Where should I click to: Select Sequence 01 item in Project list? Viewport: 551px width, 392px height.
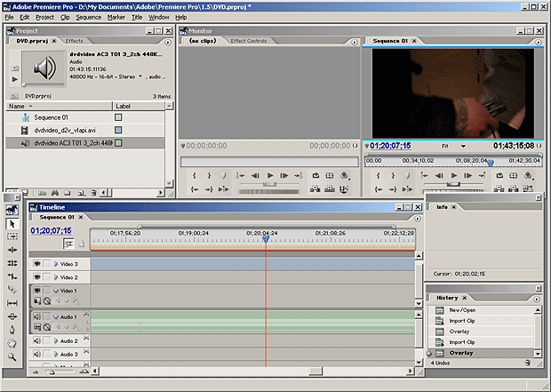85,117
